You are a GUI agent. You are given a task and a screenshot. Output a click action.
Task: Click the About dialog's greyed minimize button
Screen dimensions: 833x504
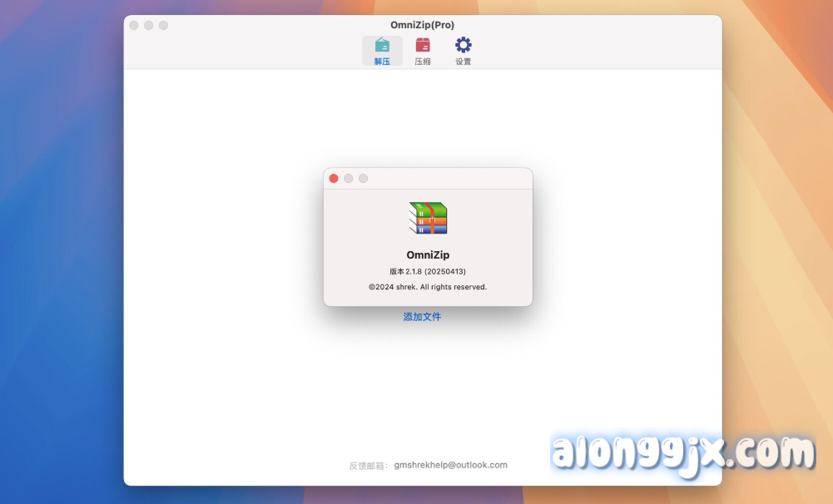pyautogui.click(x=349, y=179)
